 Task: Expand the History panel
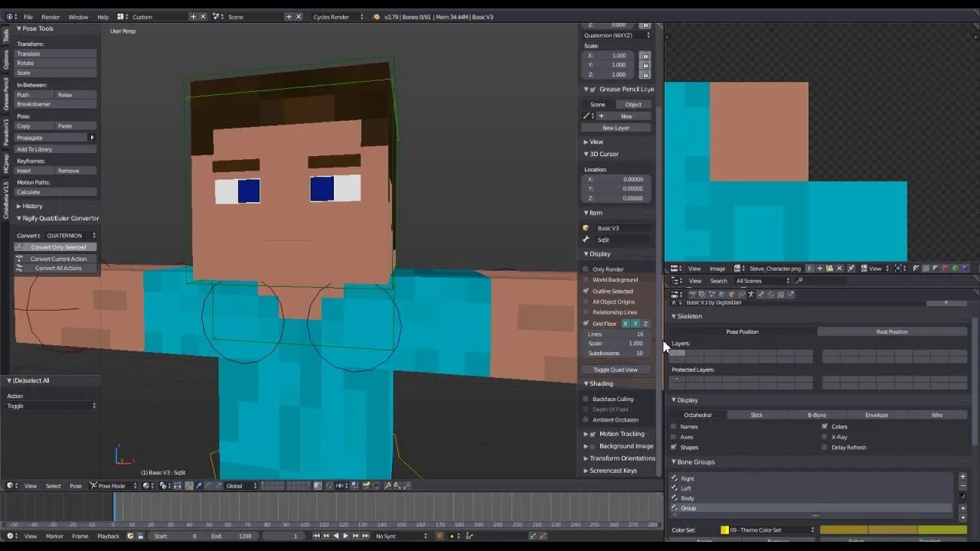coord(19,206)
